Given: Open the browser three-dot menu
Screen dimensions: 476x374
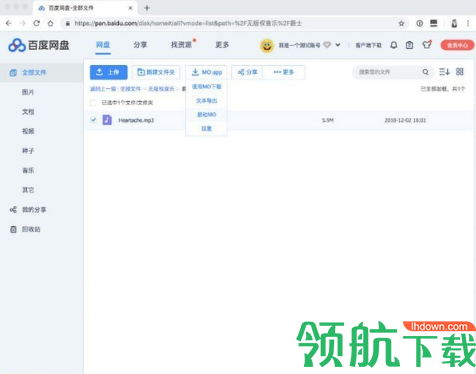Looking at the screenshot, I should click(468, 23).
